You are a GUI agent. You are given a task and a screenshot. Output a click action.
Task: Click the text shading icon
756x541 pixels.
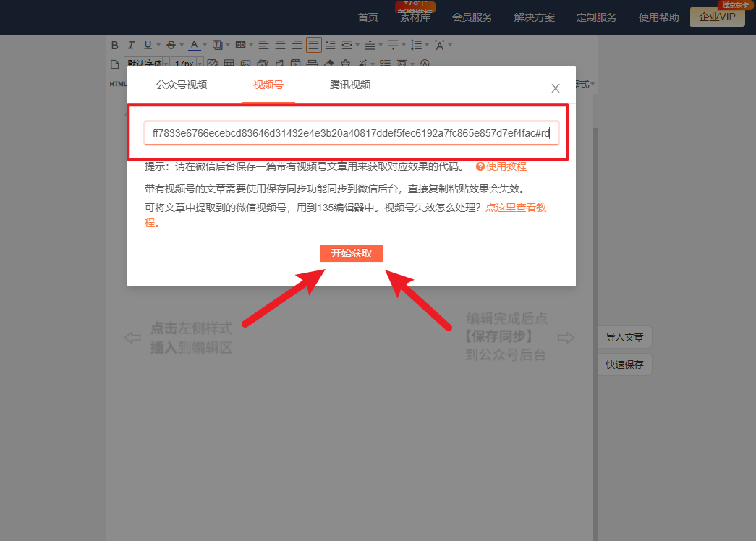click(218, 45)
